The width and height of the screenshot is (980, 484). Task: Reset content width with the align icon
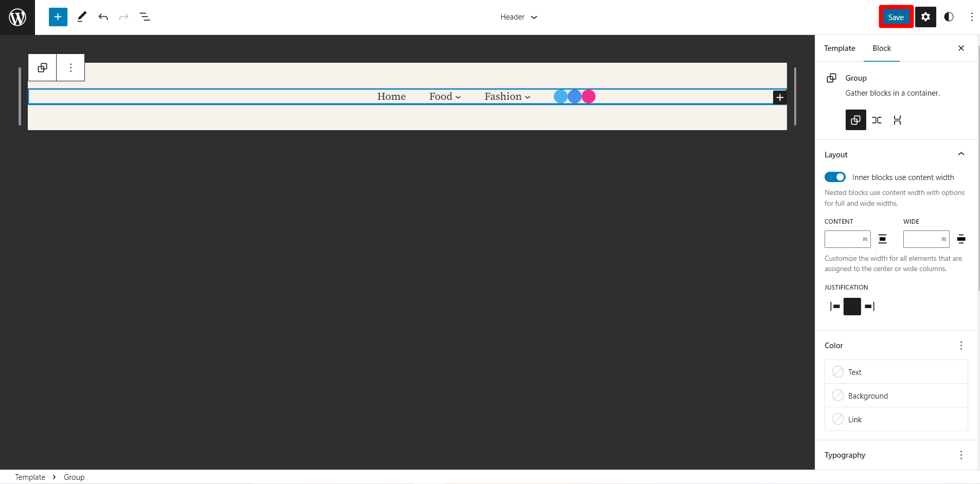pyautogui.click(x=882, y=239)
